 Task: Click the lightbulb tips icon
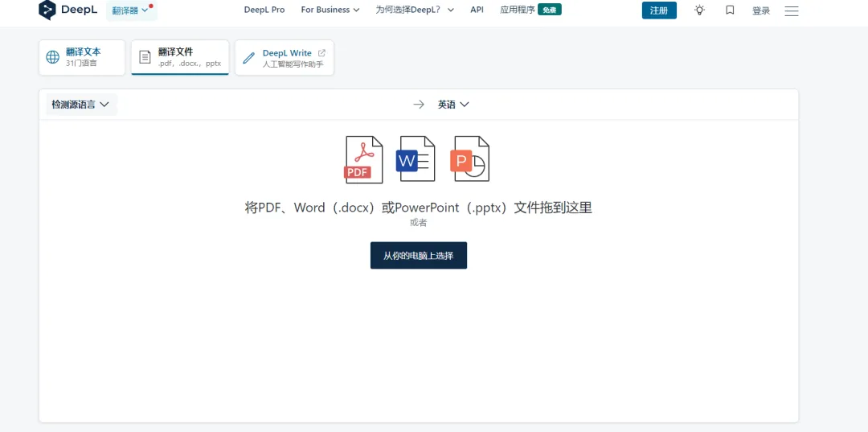pyautogui.click(x=700, y=10)
